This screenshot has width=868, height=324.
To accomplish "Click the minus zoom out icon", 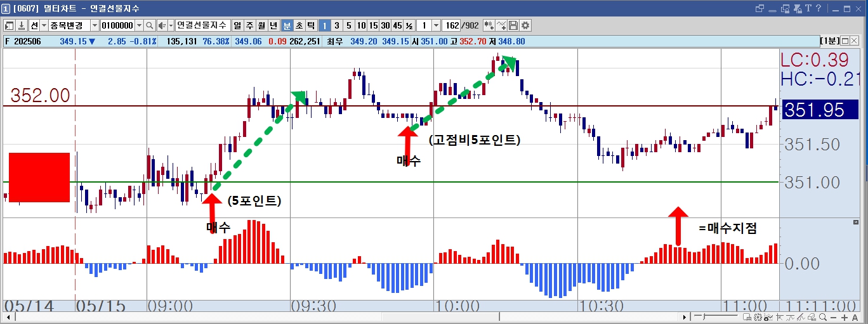I will pos(833,318).
